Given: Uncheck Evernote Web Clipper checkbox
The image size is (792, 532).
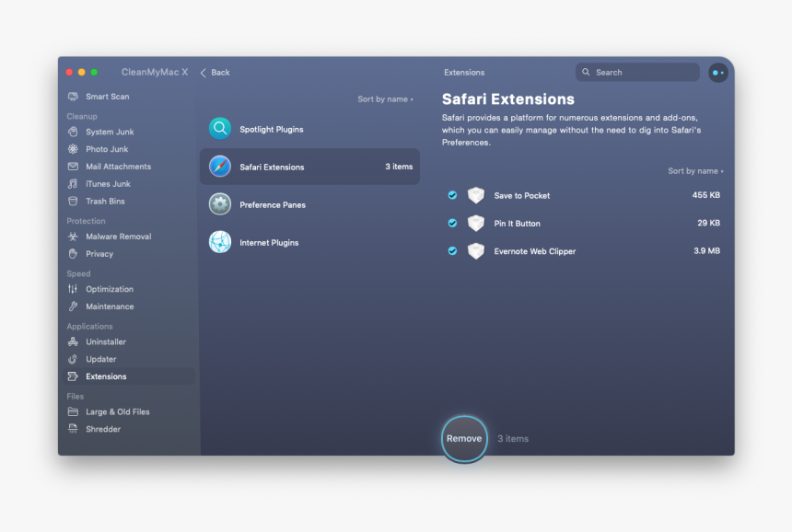Looking at the screenshot, I should click(452, 250).
